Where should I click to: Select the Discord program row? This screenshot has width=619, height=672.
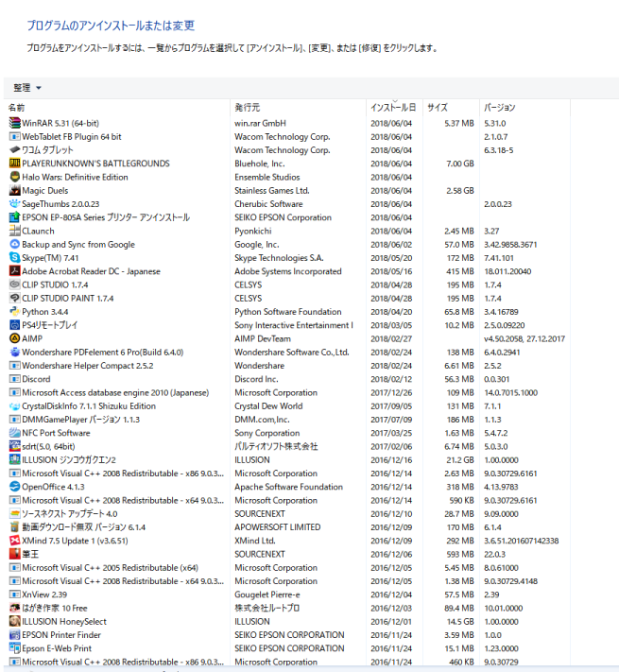(x=289, y=379)
